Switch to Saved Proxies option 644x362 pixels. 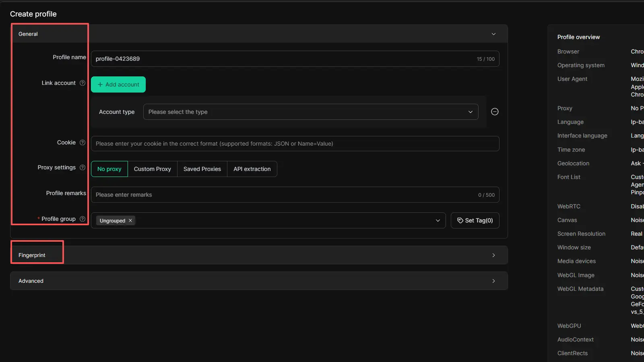point(202,169)
